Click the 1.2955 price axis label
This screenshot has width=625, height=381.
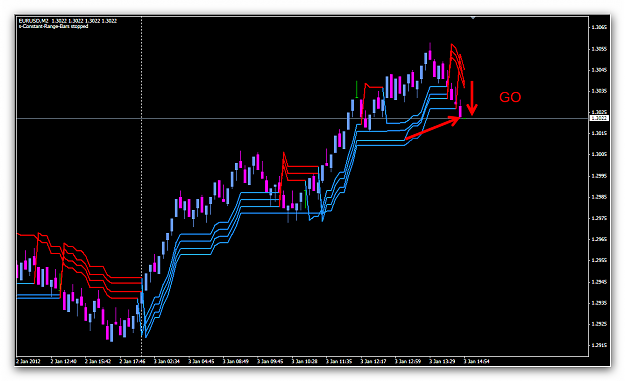point(599,260)
